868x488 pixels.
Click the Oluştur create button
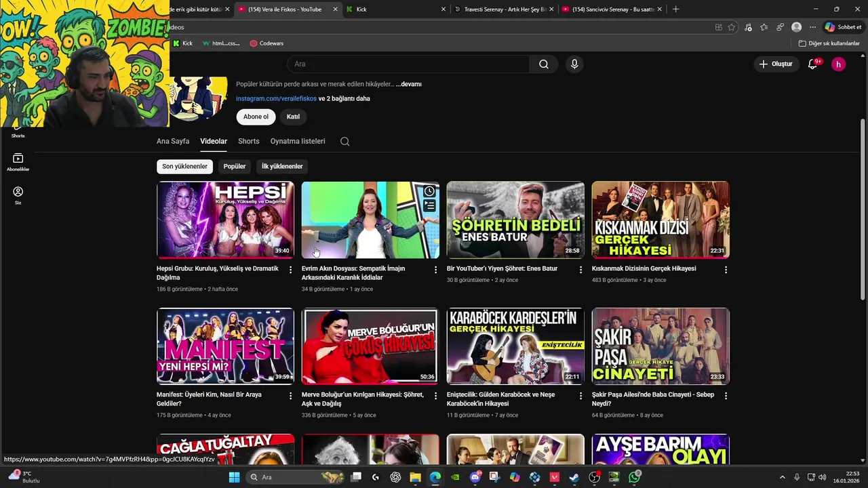[776, 64]
